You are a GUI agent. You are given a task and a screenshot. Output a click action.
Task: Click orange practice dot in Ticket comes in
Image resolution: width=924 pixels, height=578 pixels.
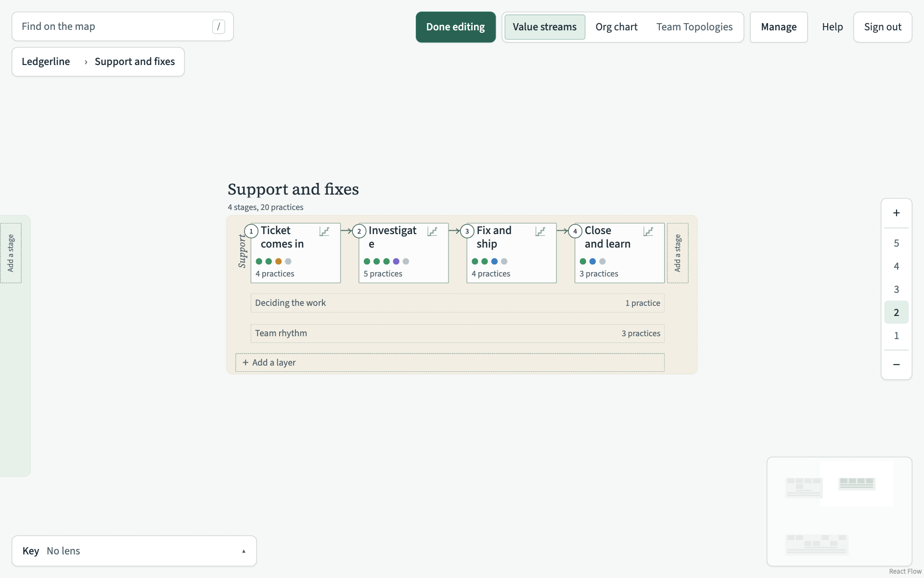[x=278, y=262]
